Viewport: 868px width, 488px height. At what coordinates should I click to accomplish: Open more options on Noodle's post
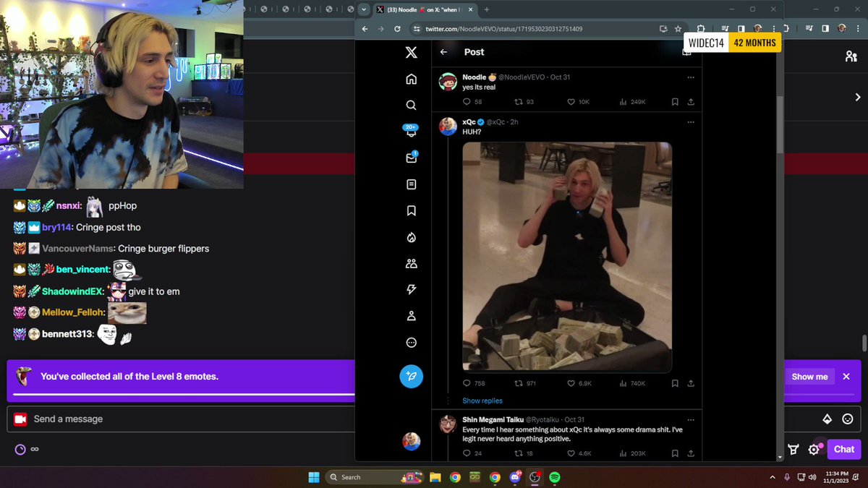[690, 77]
